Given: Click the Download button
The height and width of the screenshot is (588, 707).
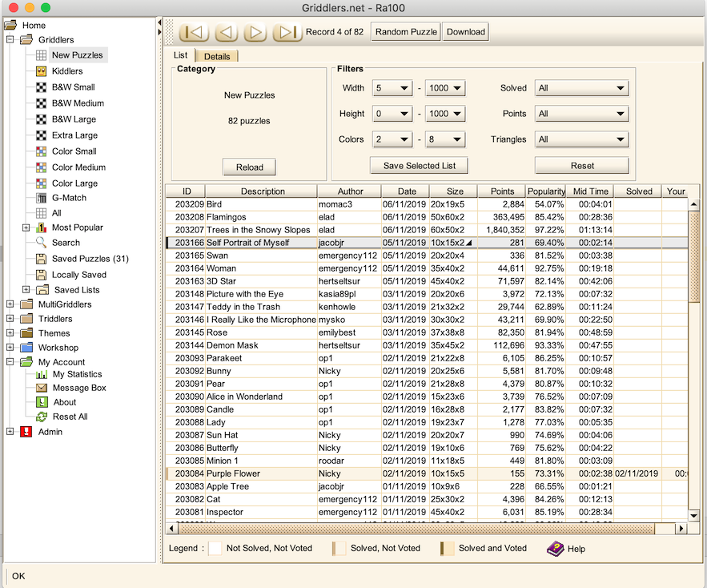Looking at the screenshot, I should coord(466,32).
